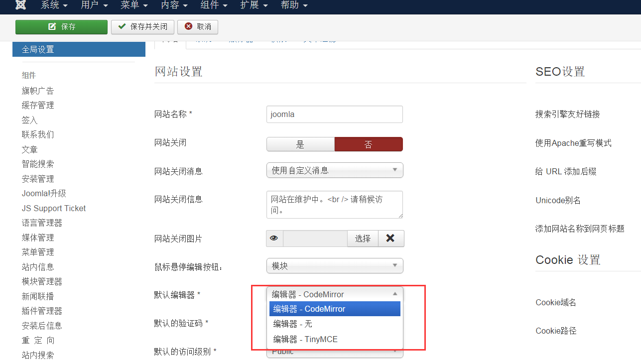Screen dimensions: 641x364
Task: Open 缓存管理 sidebar link
Action: pos(38,105)
